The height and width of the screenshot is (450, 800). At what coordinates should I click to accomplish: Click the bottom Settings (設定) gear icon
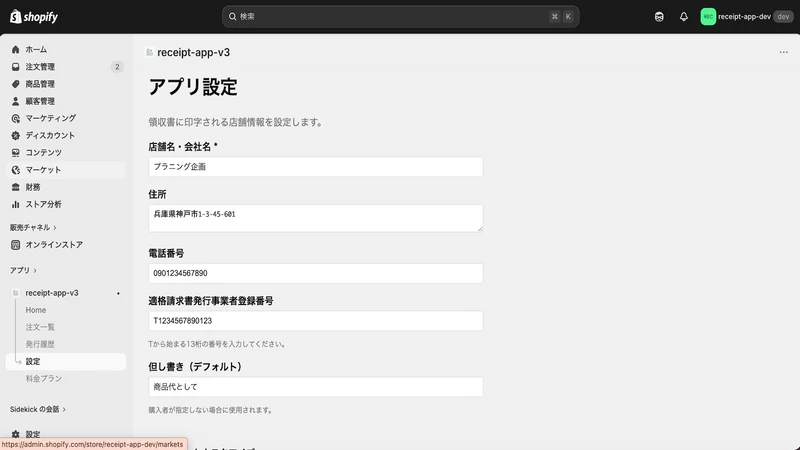pyautogui.click(x=15, y=434)
